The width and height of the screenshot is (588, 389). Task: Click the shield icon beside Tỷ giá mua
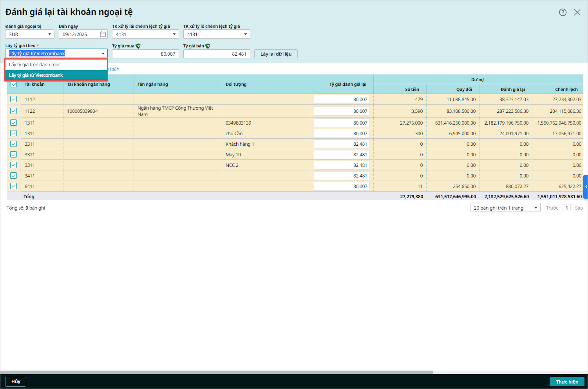coord(138,46)
